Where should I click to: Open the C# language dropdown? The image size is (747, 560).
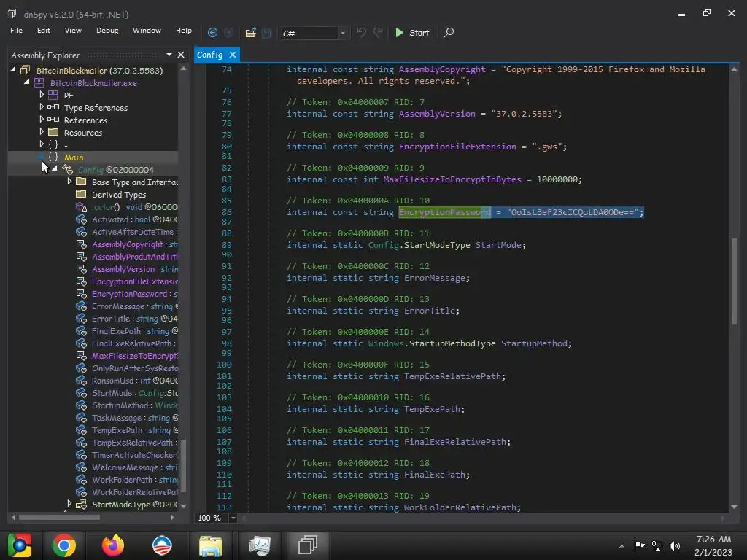pyautogui.click(x=342, y=33)
